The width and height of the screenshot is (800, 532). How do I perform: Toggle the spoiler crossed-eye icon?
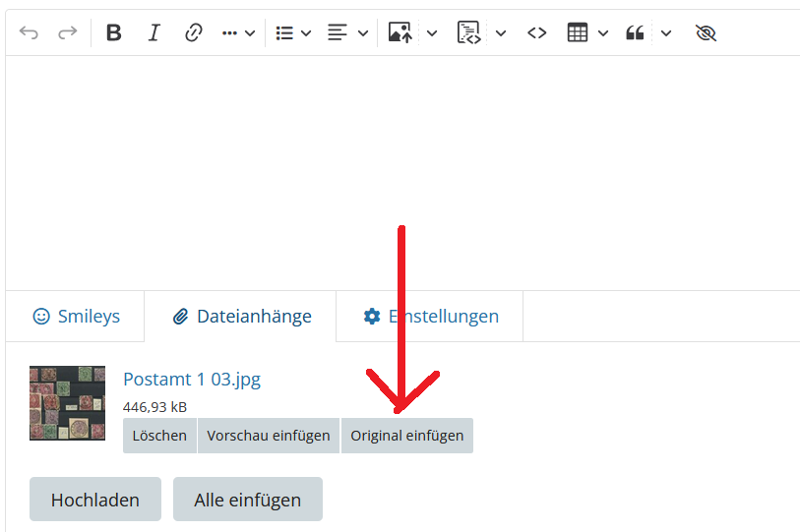706,33
